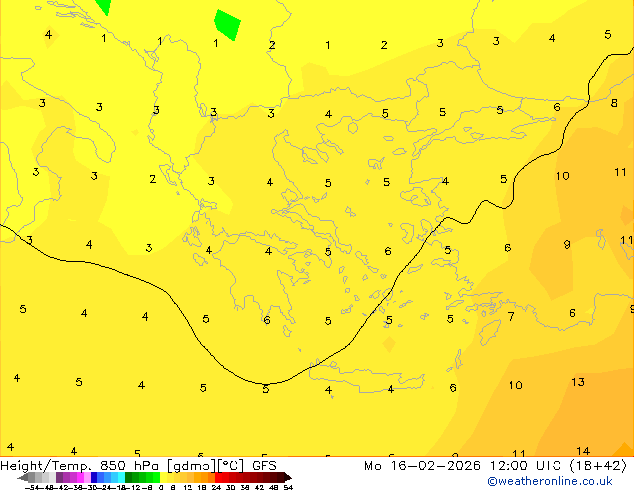The image size is (634, 490).
Task: Click the 'Height/Temp. 850 hPa' chart title
Action: pyautogui.click(x=80, y=466)
